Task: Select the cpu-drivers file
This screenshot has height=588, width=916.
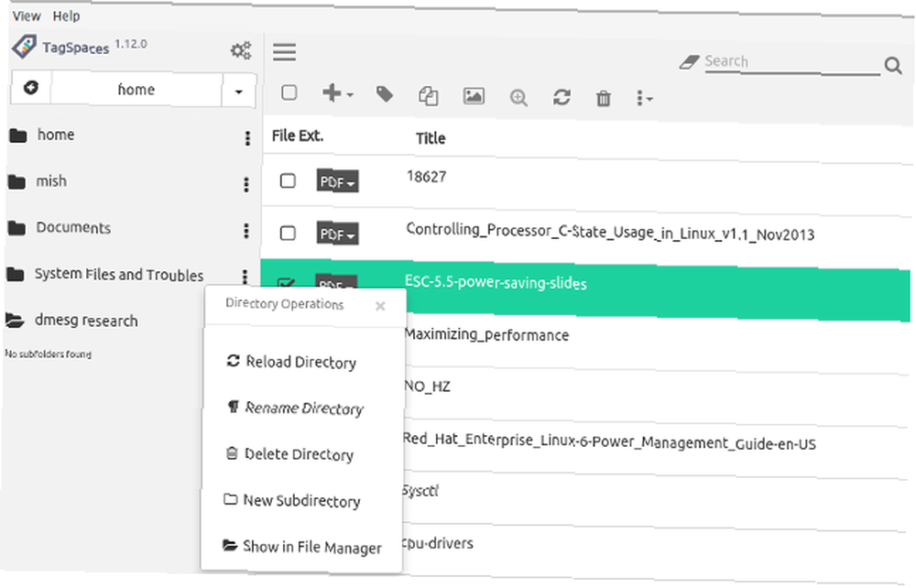Action: coord(438,543)
